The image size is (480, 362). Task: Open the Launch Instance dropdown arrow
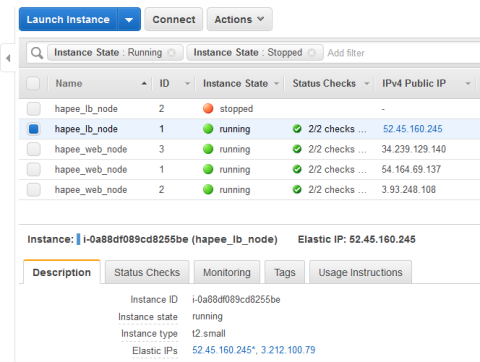pos(129,20)
